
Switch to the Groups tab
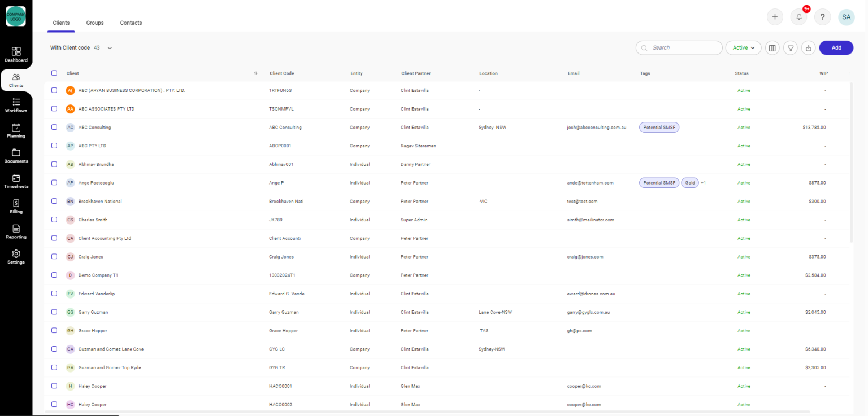pyautogui.click(x=95, y=23)
